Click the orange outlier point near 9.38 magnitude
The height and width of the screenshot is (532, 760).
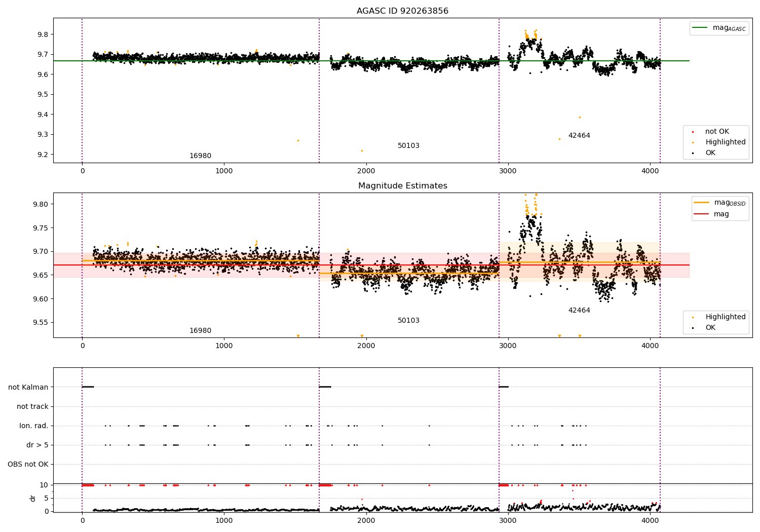tap(580, 118)
